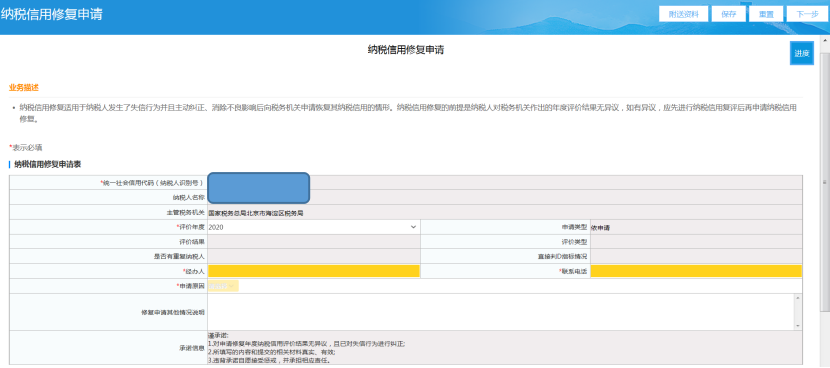Click the 经办人 input field
The height and width of the screenshot is (368, 830).
coord(313,271)
